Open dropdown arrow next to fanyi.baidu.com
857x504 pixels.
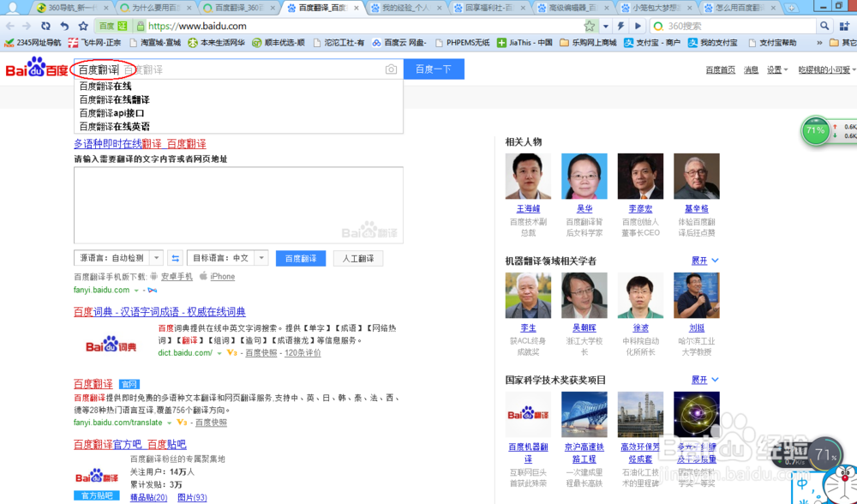(x=136, y=291)
